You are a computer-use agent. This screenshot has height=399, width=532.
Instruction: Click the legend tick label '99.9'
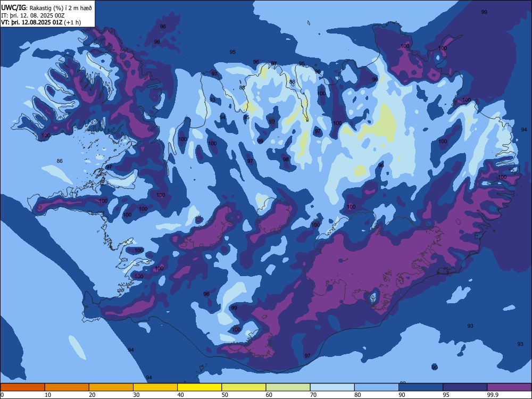tap(492, 395)
